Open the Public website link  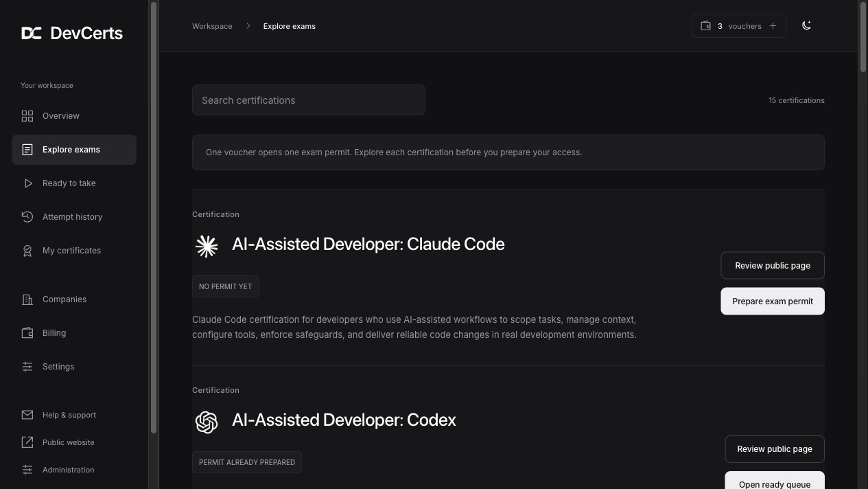coord(74,442)
